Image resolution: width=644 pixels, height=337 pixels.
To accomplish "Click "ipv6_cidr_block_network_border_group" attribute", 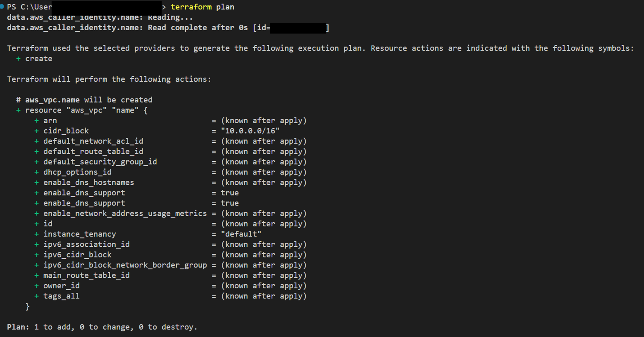I will [x=125, y=265].
